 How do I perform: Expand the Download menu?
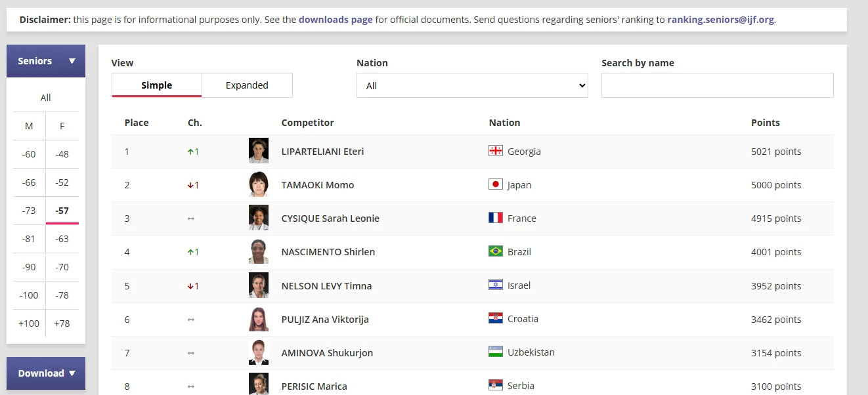46,373
